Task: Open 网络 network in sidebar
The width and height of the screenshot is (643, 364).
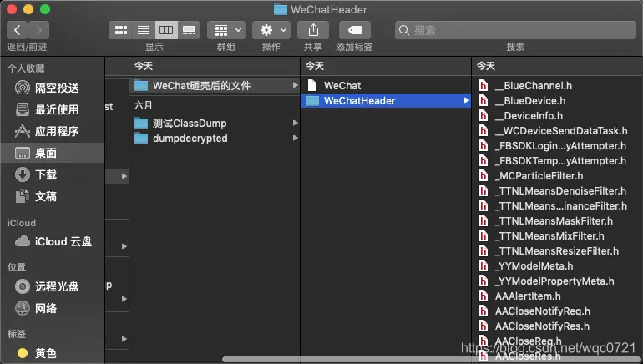Action: (53, 308)
